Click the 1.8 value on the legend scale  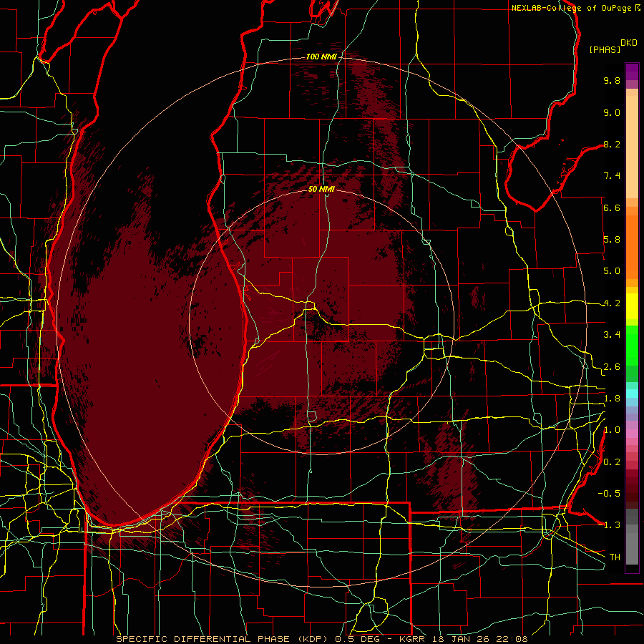pyautogui.click(x=612, y=399)
